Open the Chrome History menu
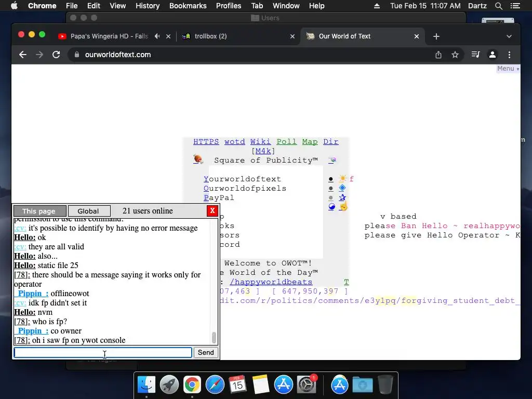The height and width of the screenshot is (399, 532). point(148,6)
